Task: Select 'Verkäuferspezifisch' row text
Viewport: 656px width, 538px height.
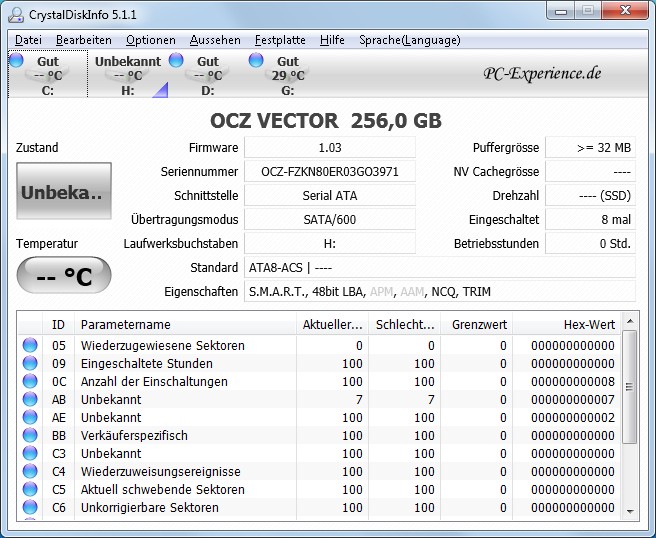Action: (134, 436)
